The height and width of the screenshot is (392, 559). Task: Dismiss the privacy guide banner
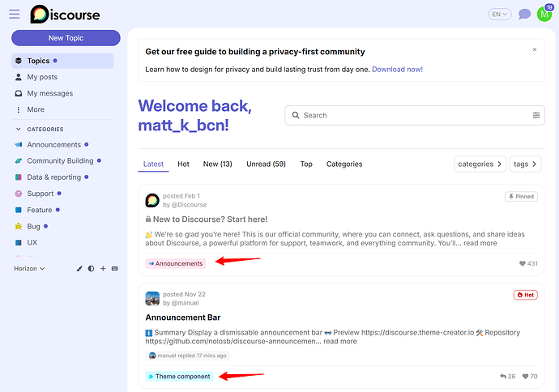[535, 49]
